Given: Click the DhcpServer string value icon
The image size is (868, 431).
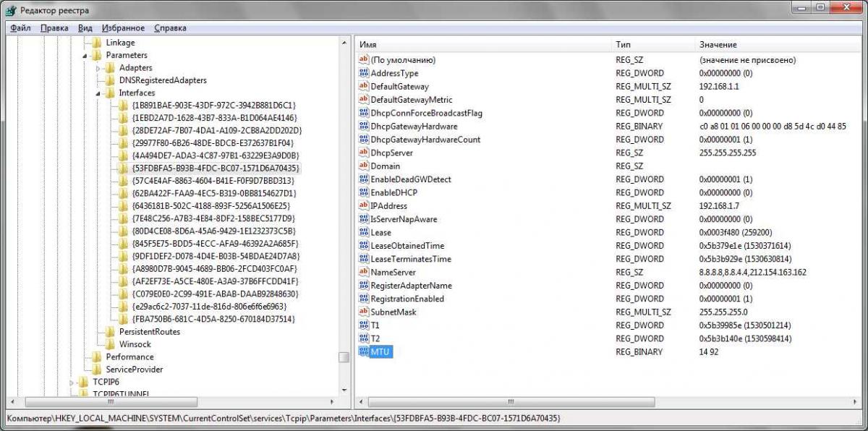Looking at the screenshot, I should [x=364, y=153].
